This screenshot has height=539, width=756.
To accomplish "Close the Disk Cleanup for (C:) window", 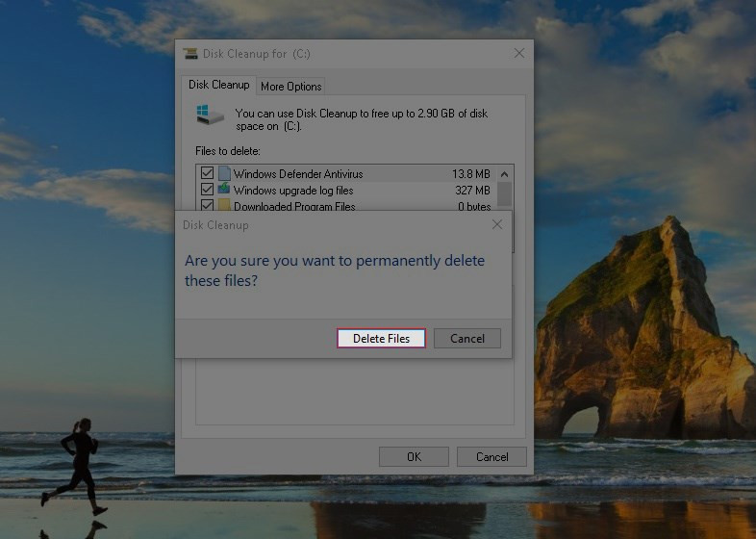I will coord(519,53).
